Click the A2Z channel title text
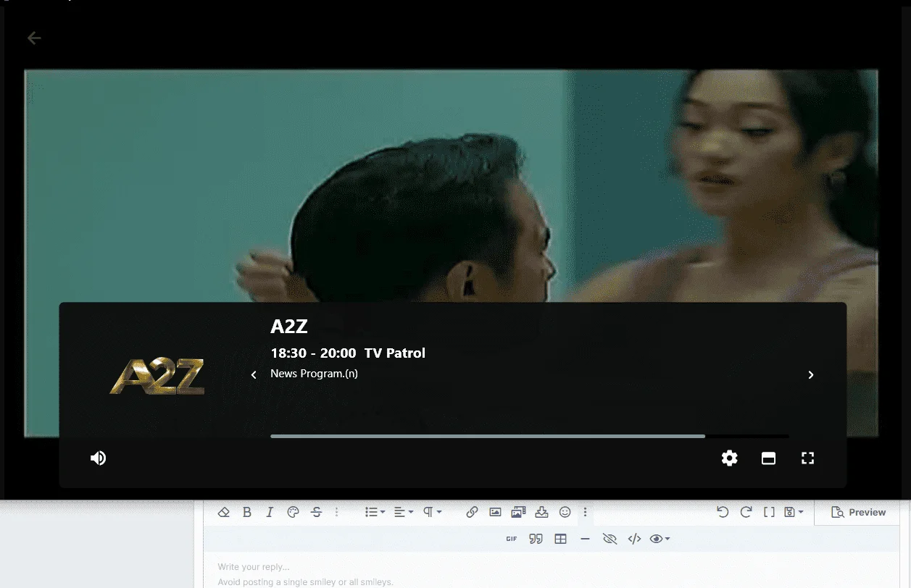The width and height of the screenshot is (911, 588). click(x=289, y=327)
